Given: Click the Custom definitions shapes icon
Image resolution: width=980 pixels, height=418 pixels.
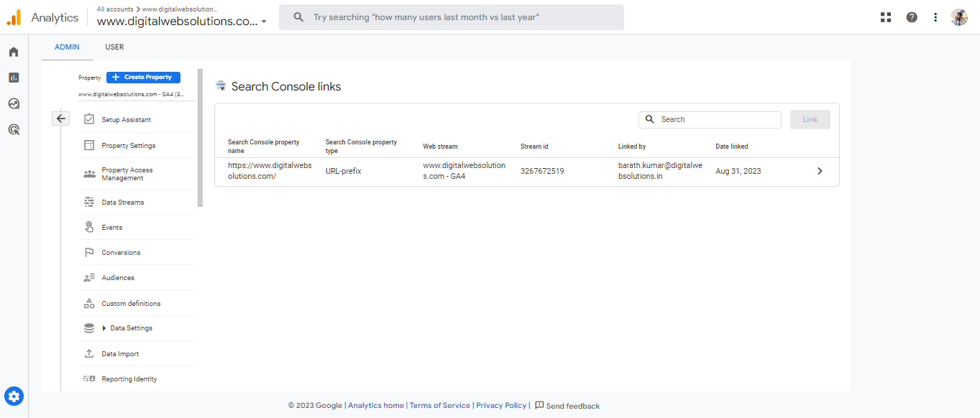Looking at the screenshot, I should click(89, 303).
